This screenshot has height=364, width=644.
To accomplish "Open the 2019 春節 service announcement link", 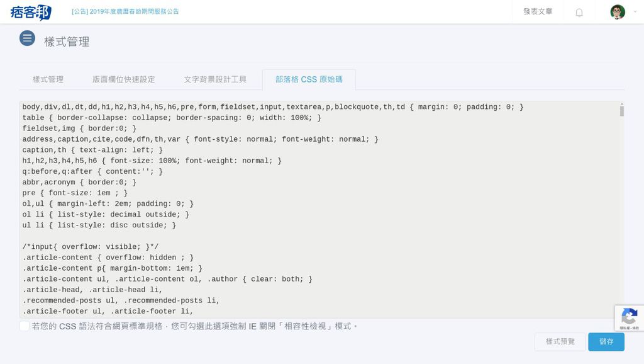I will 125,11.
